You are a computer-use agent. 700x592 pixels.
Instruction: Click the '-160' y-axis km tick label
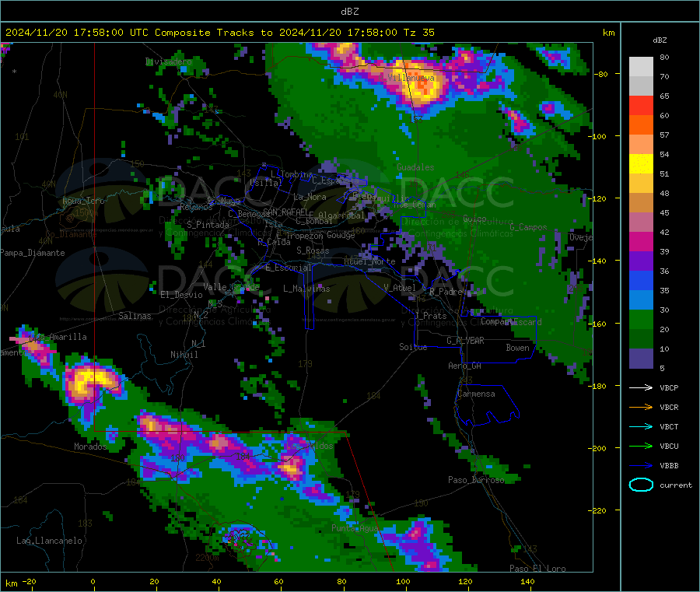599,324
